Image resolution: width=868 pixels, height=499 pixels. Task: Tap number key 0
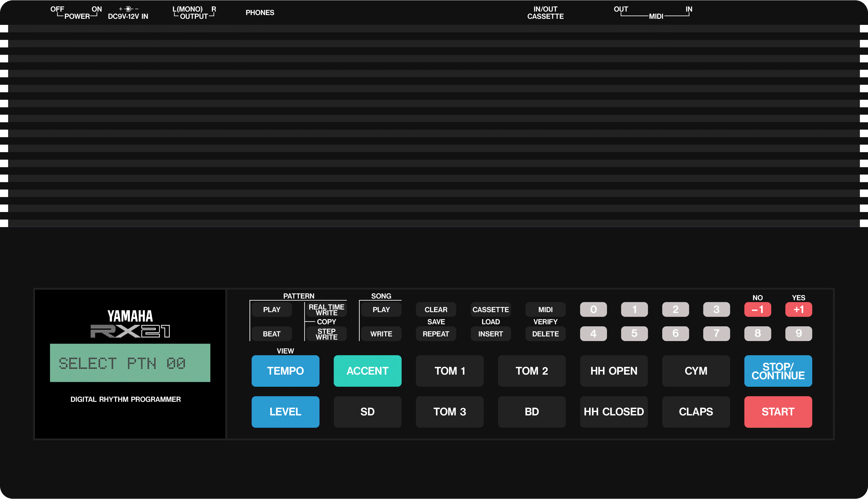coord(593,310)
